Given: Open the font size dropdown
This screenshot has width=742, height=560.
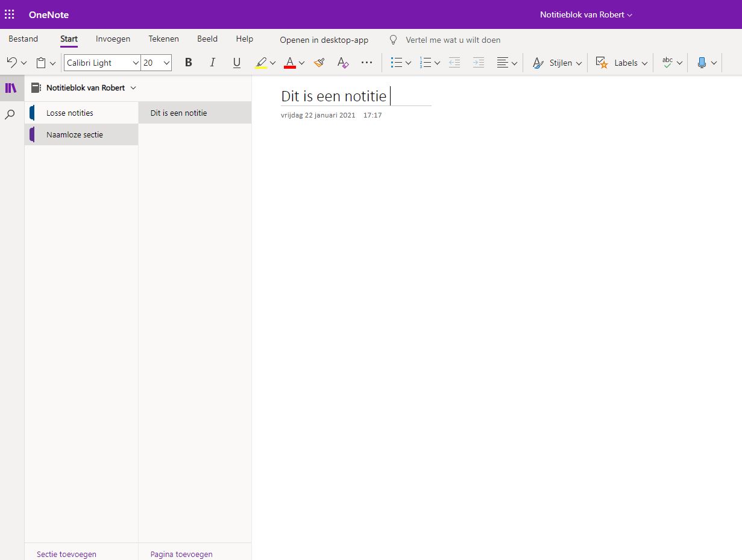Looking at the screenshot, I should pos(156,62).
